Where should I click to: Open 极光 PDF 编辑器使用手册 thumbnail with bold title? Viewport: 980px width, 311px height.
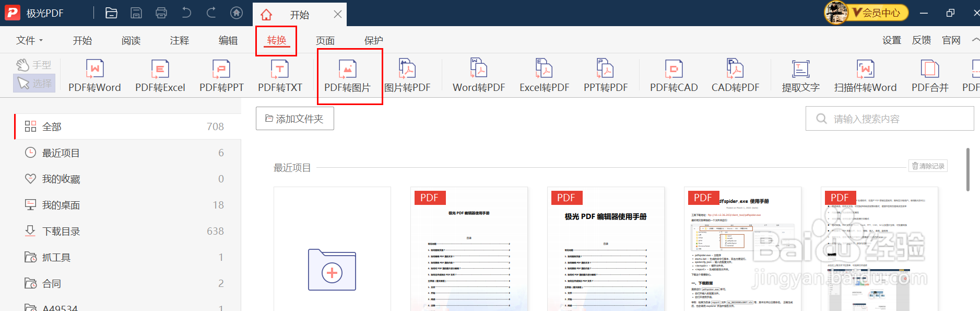pyautogui.click(x=606, y=249)
